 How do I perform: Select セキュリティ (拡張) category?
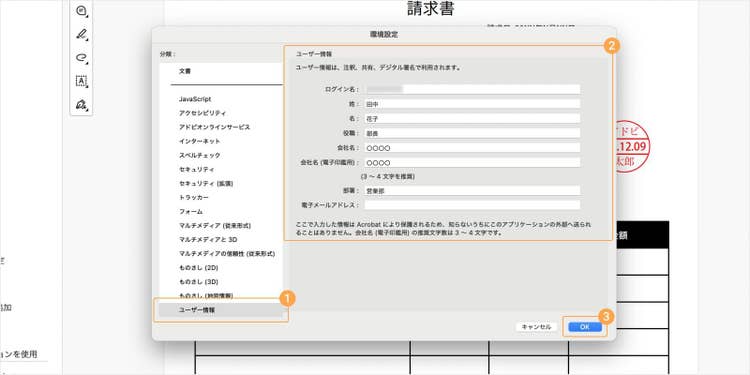click(x=206, y=183)
